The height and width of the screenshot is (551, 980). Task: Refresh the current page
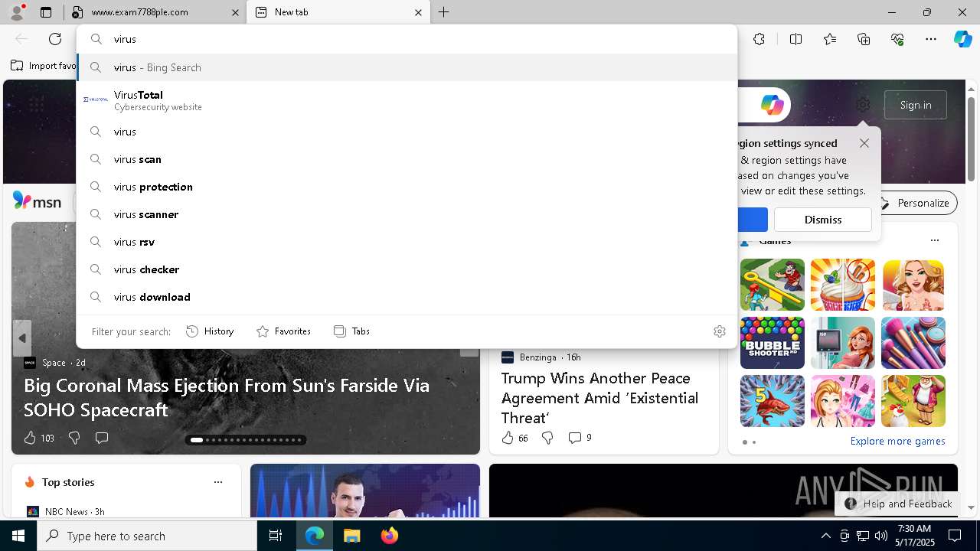[55, 39]
